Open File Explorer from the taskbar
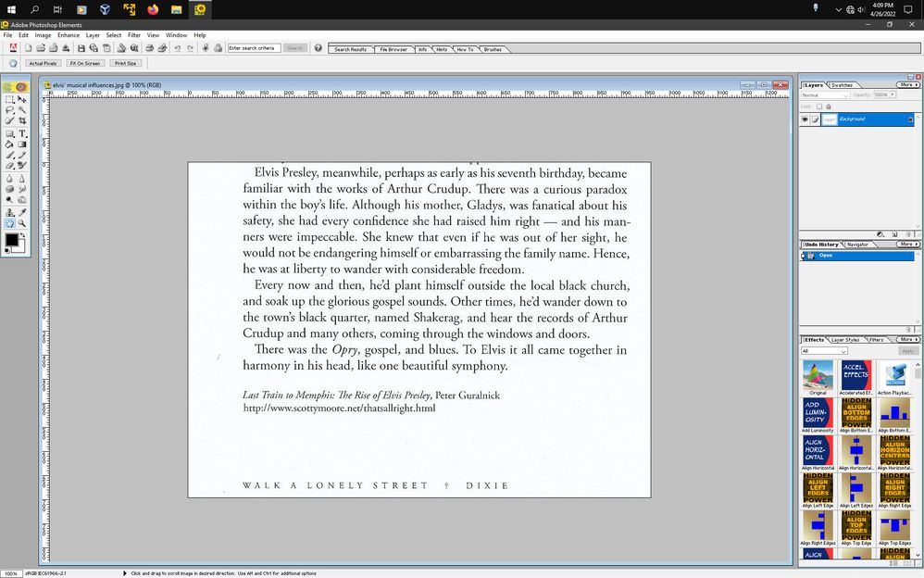The image size is (924, 578). tap(176, 9)
